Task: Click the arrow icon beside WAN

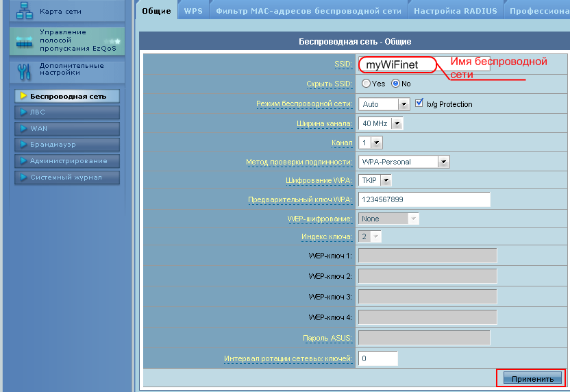Action: pyautogui.click(x=23, y=128)
